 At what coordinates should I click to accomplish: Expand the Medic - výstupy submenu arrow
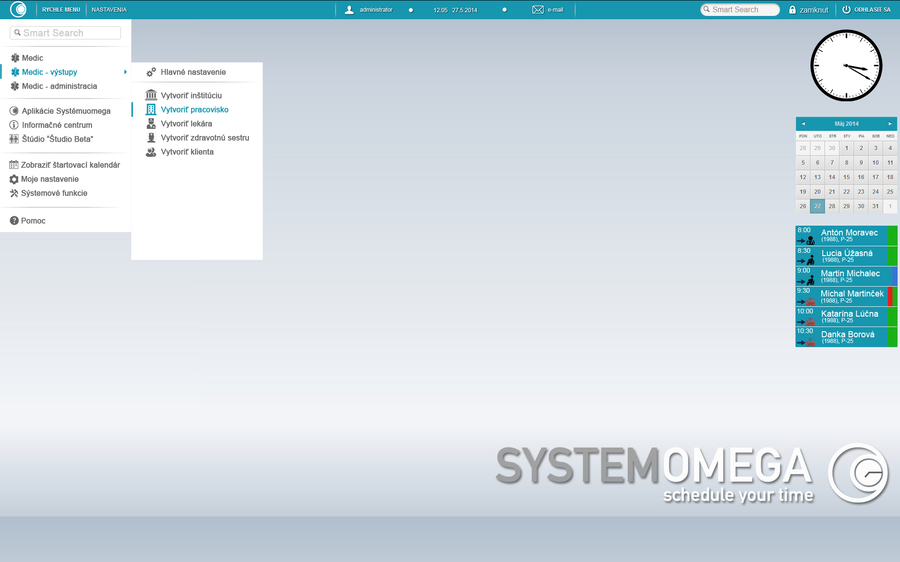(x=125, y=72)
